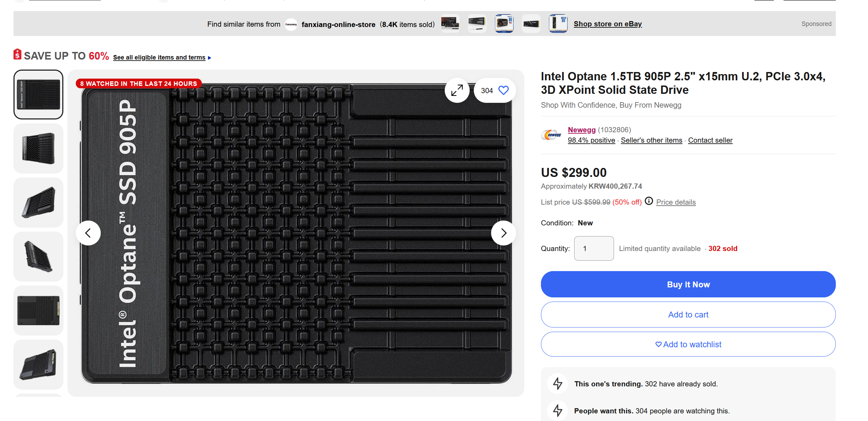Image resolution: width=868 pixels, height=421 pixels.
Task: Open the Newegg seller profile link
Action: [582, 130]
